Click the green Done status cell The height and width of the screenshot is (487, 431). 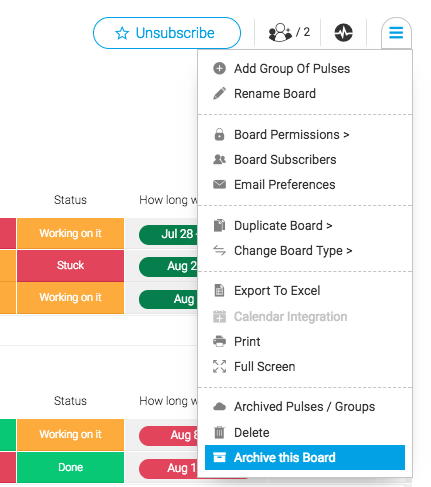click(x=70, y=467)
